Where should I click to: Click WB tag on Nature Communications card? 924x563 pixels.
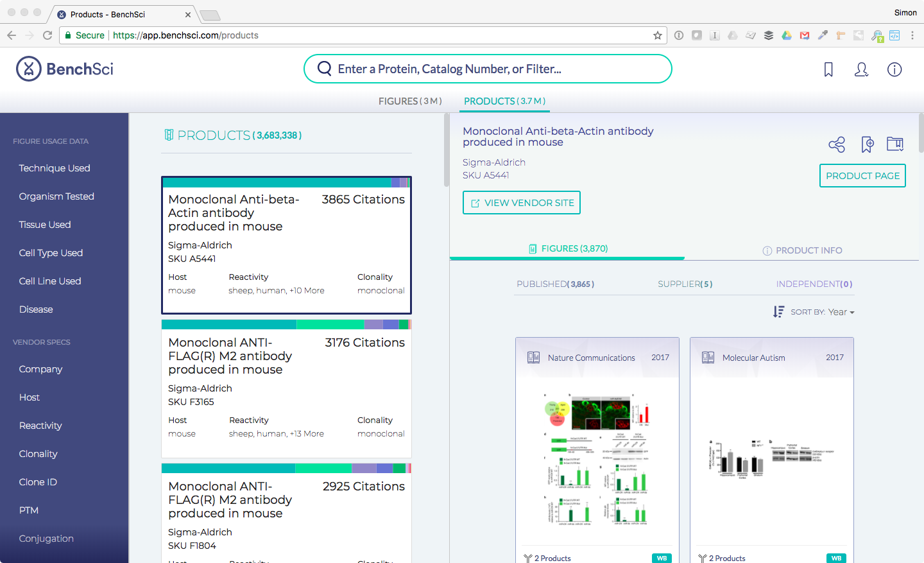coord(662,559)
